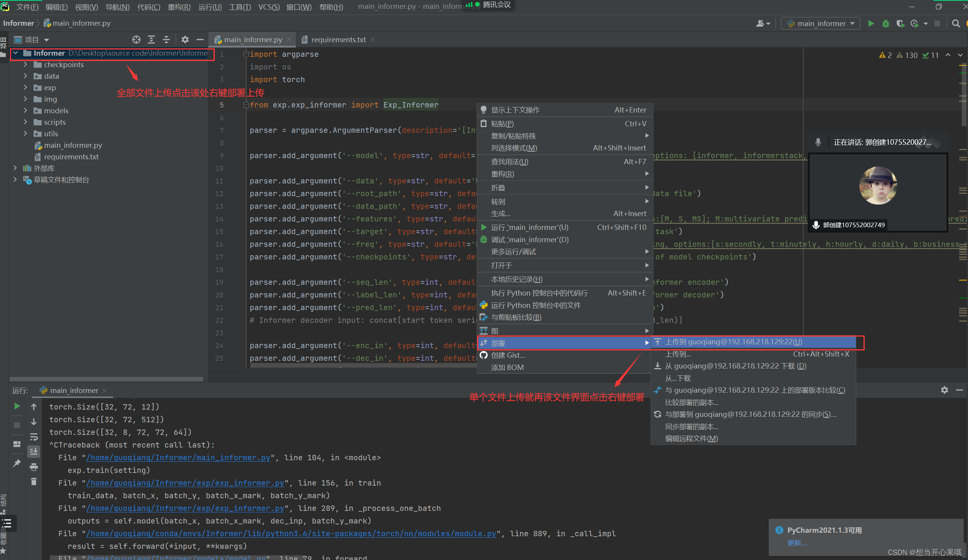Collapse the Informer root project folder
968x560 pixels.
pyautogui.click(x=16, y=53)
